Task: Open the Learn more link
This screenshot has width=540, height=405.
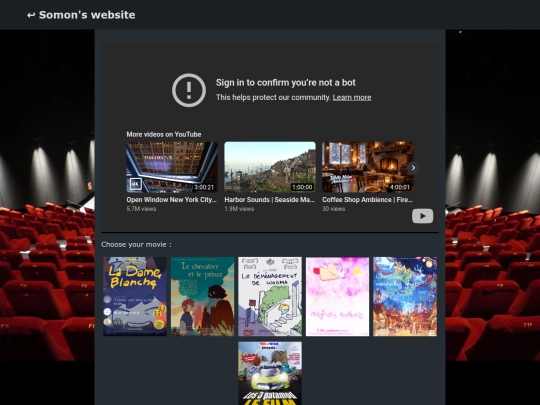Action: pos(352,97)
